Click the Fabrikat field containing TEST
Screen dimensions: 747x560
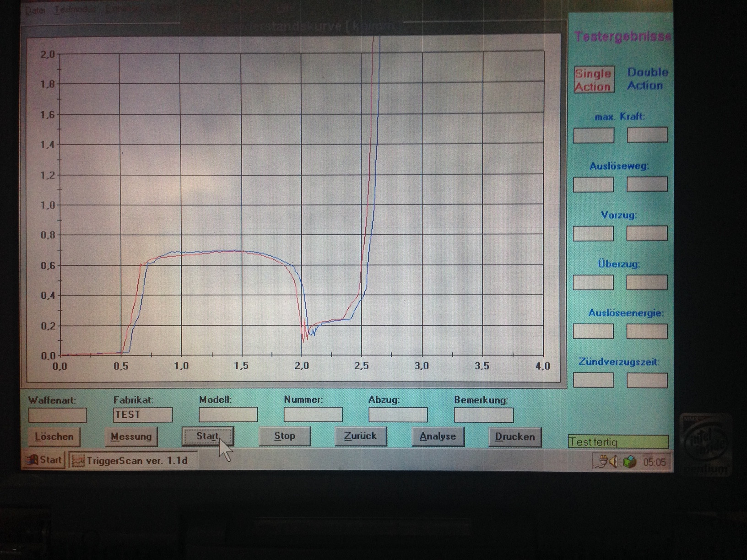click(142, 415)
